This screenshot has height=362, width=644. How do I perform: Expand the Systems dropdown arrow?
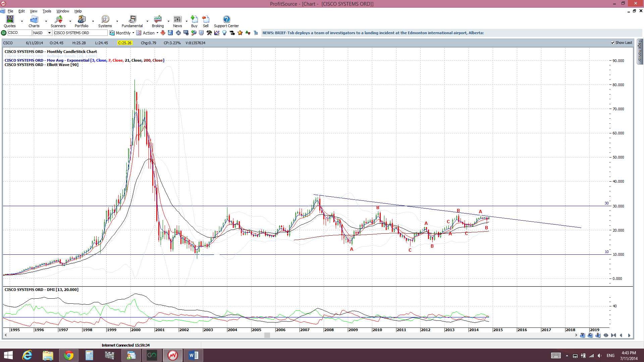[117, 21]
